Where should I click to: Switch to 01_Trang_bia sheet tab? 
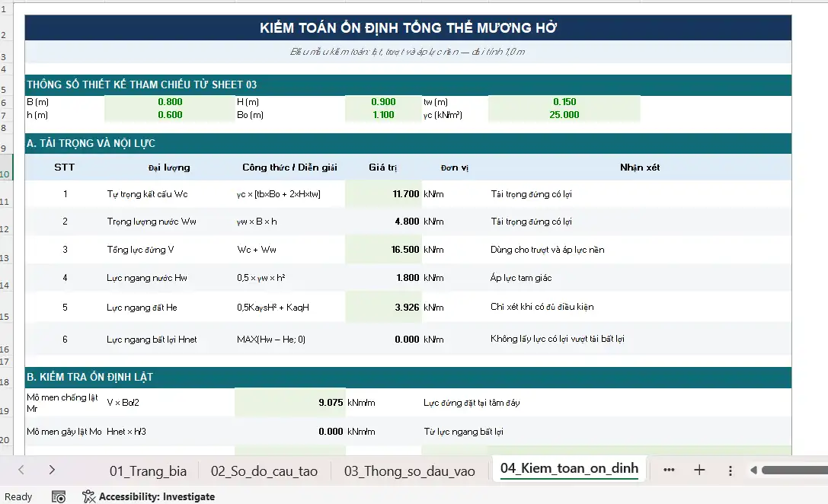point(148,471)
